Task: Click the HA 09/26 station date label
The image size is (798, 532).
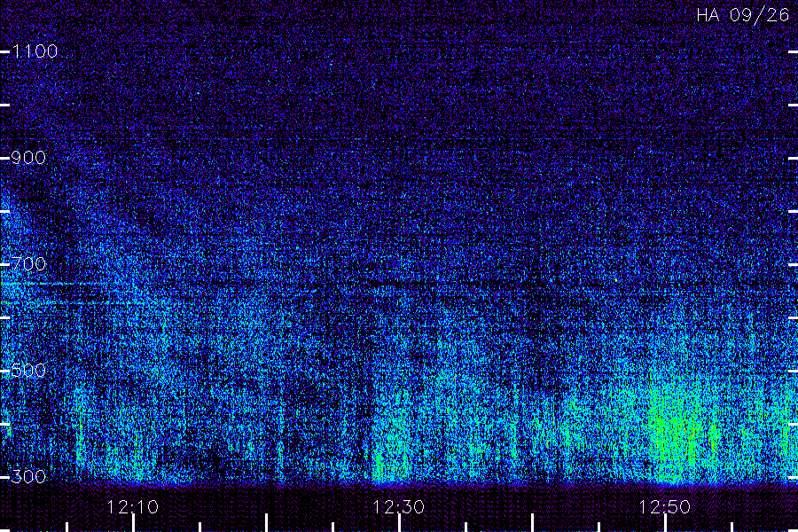Action: click(743, 15)
